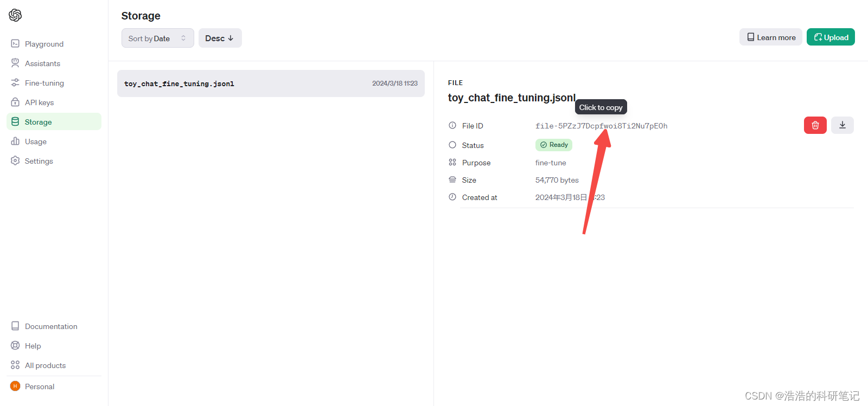
Task: Click the Purpose grid icon
Action: 452,162
